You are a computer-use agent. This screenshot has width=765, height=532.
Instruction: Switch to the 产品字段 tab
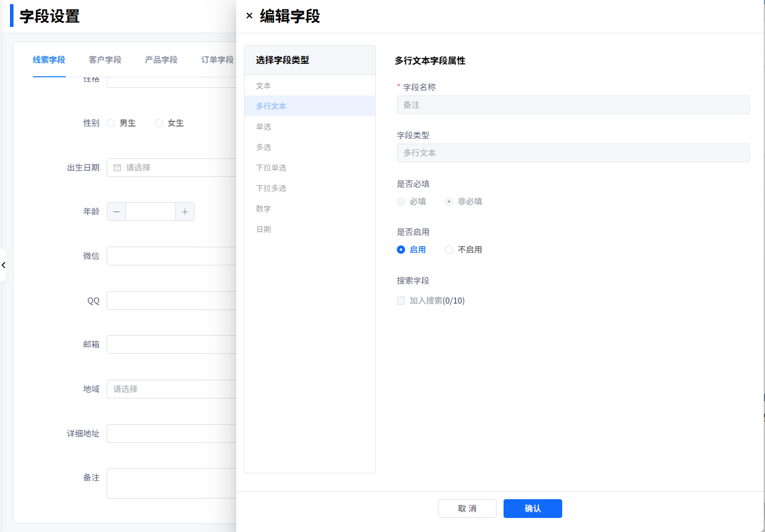coord(161,60)
